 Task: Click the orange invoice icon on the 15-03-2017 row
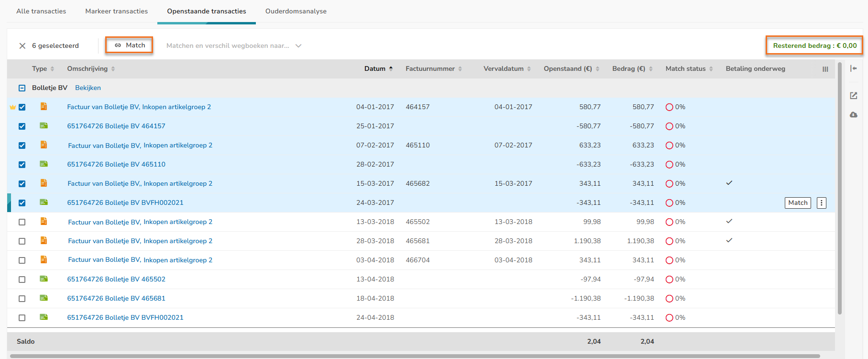point(44,183)
